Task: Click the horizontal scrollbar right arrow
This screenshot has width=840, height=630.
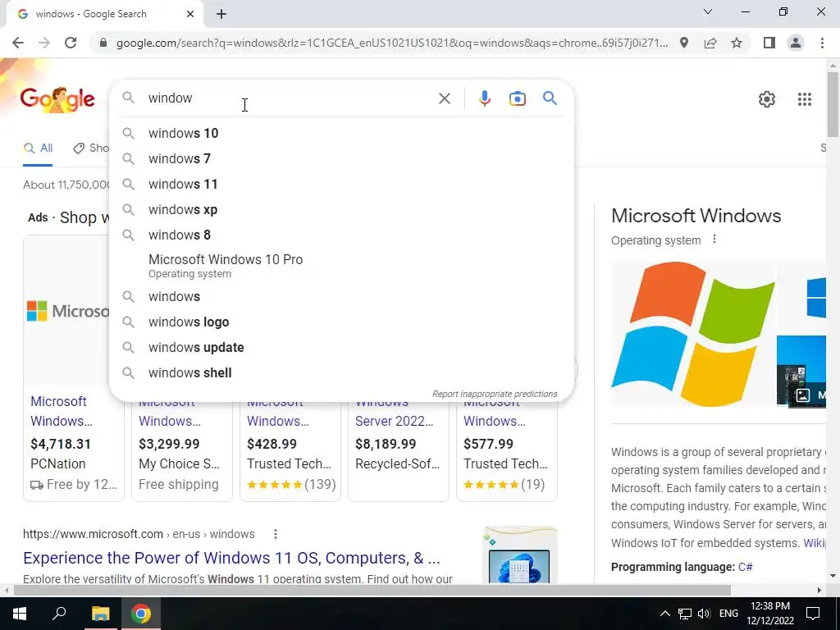Action: [x=819, y=590]
